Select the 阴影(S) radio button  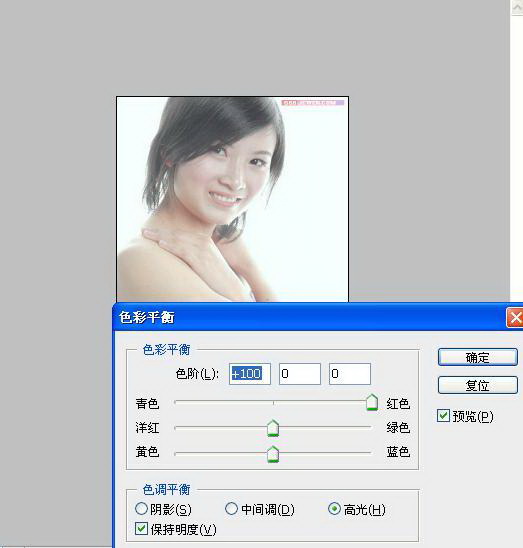click(141, 509)
